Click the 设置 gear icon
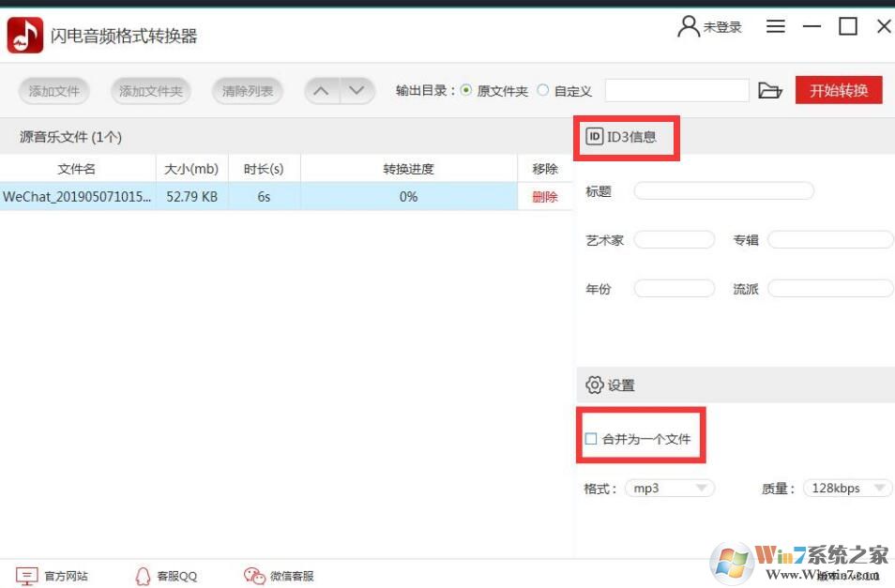The width and height of the screenshot is (895, 588). tap(595, 384)
